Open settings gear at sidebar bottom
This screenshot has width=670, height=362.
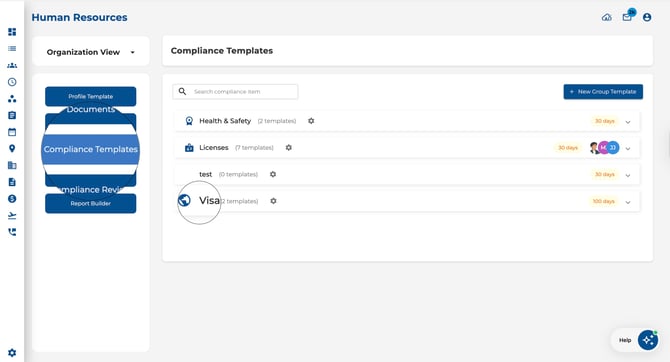point(12,353)
